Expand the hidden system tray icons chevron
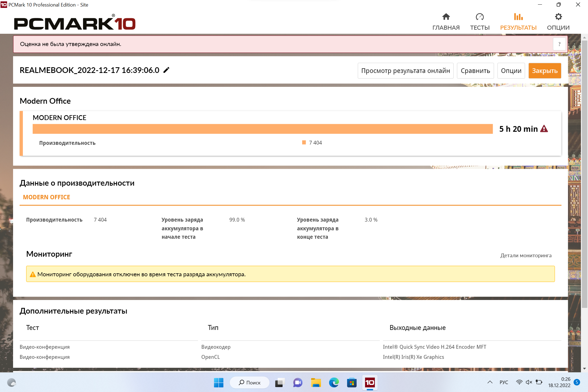The image size is (588, 392). pos(490,382)
